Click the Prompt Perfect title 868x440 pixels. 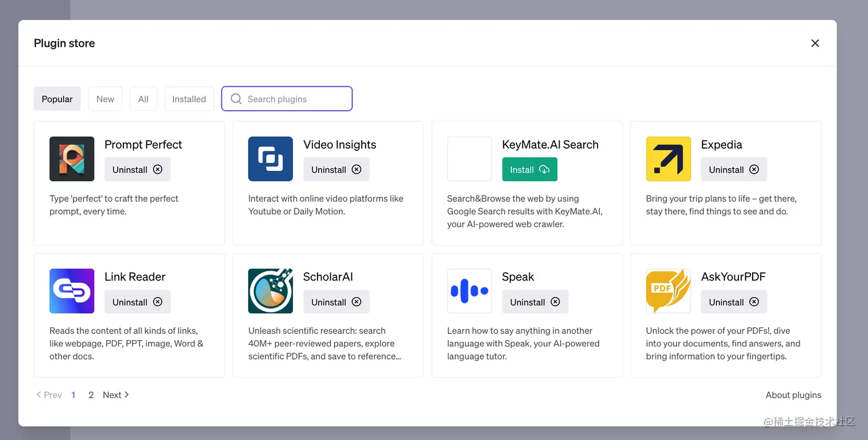143,145
